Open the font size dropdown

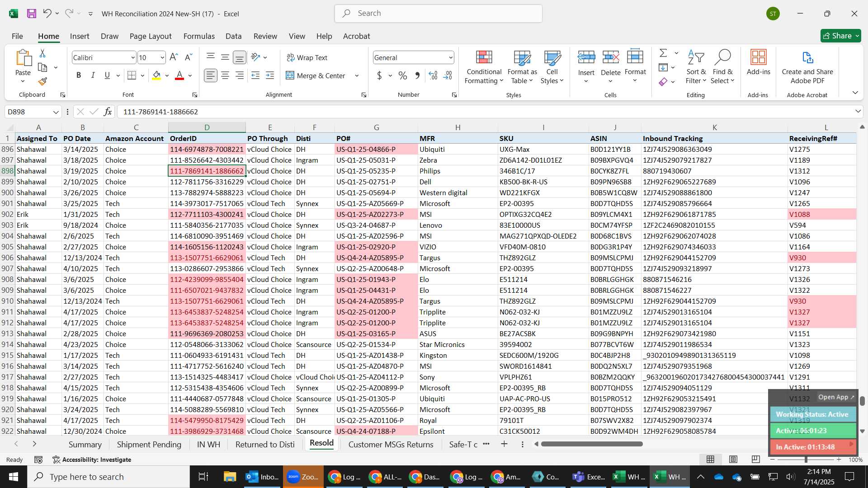click(162, 57)
